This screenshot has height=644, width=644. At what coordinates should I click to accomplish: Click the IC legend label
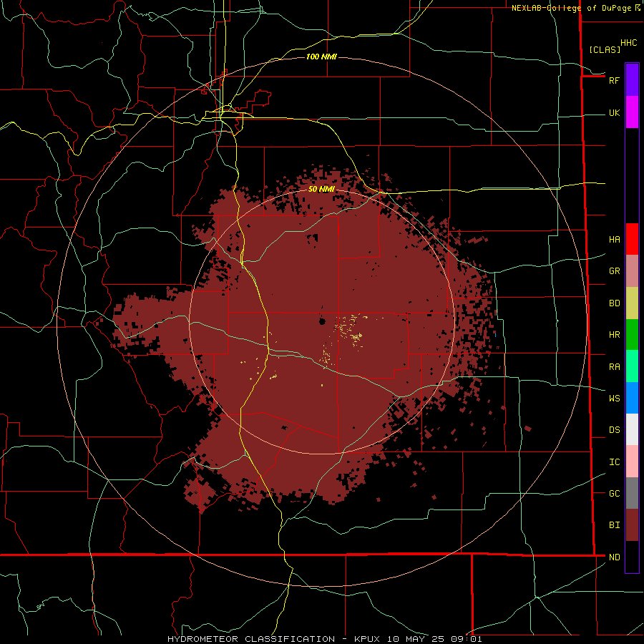614,462
